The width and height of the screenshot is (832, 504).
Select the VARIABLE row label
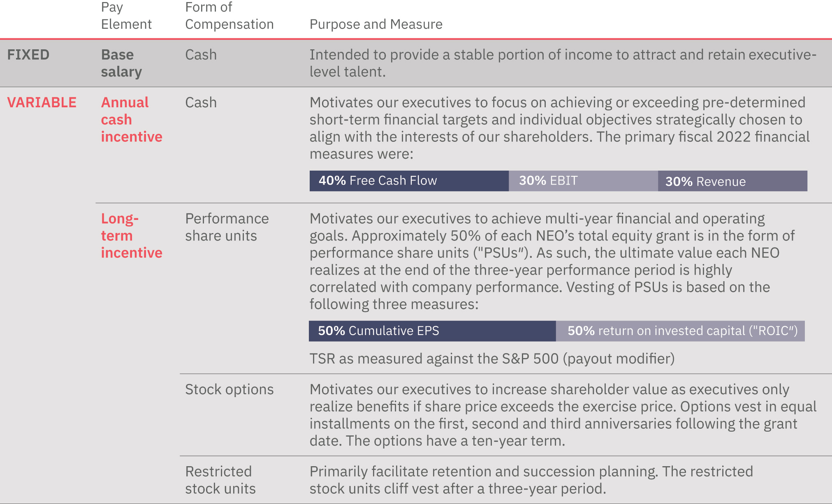point(42,102)
